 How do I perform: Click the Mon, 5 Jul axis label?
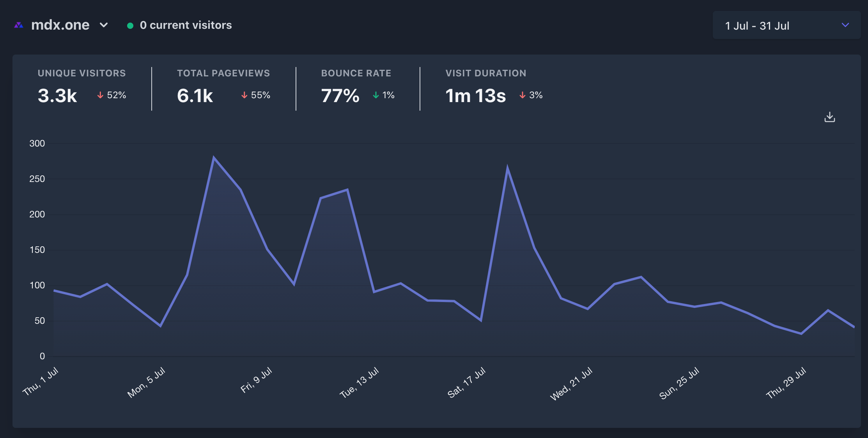click(146, 382)
